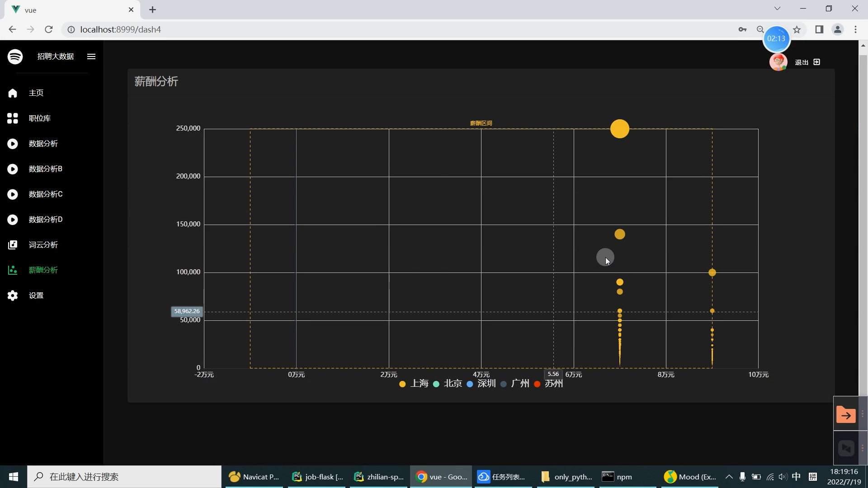Click the home icon beside 主页

pos(13,93)
